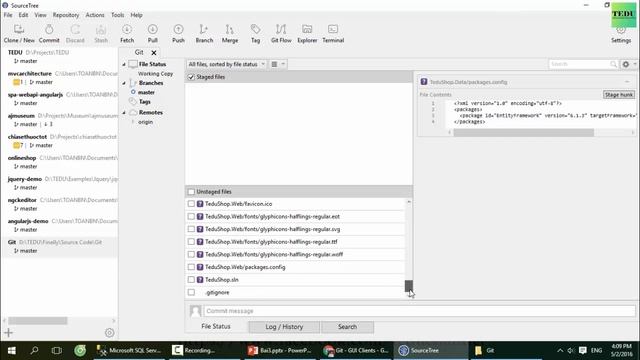Open the Clone / New toolbar icon

pos(19,33)
